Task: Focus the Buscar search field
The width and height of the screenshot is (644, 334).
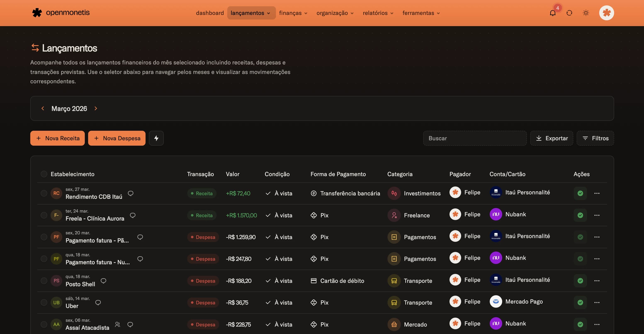Action: [475, 138]
